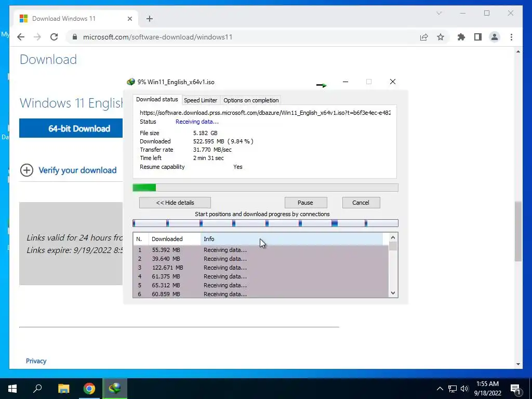Open the volume speaker tray icon
Image resolution: width=532 pixels, height=399 pixels.
464,389
